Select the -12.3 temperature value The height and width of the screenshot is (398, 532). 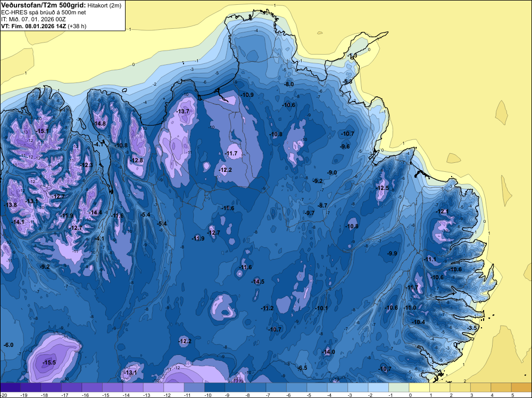pos(87,165)
